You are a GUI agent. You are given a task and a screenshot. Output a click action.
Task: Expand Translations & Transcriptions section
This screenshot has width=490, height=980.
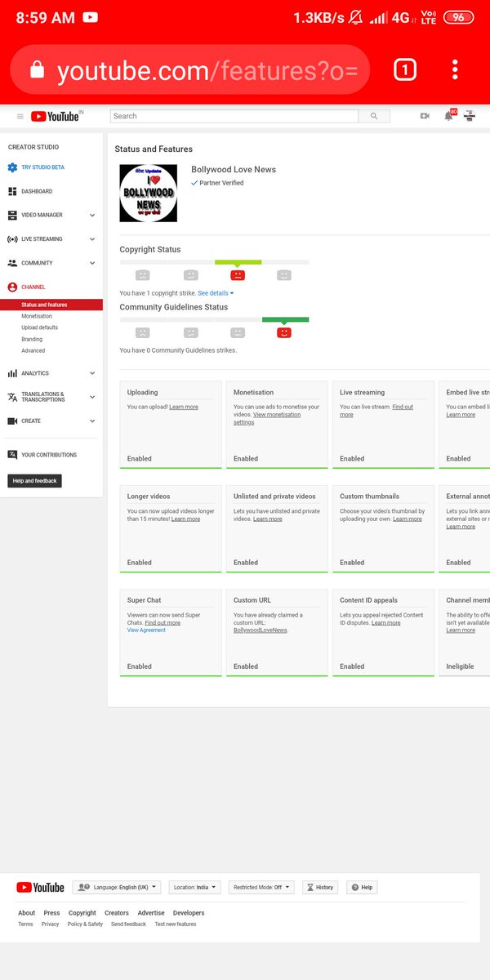click(x=92, y=397)
